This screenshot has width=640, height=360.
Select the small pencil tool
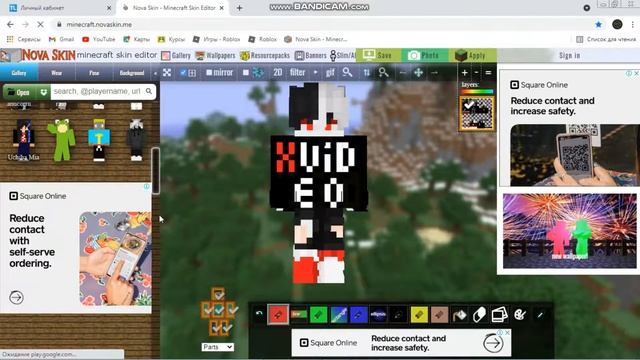coord(540,315)
